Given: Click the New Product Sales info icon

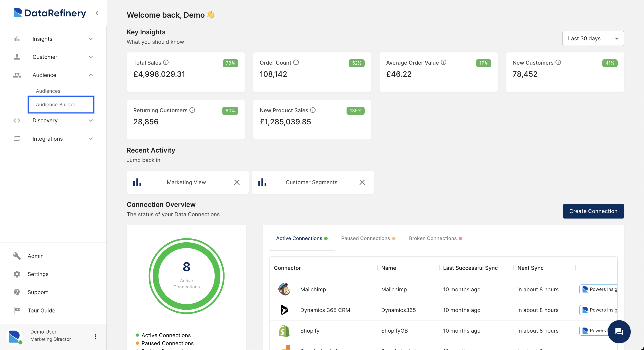Looking at the screenshot, I should coord(313,110).
